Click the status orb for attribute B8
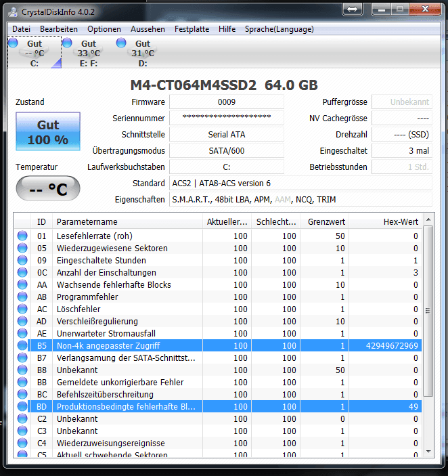Viewport: 448px width, 476px height. pyautogui.click(x=22, y=370)
